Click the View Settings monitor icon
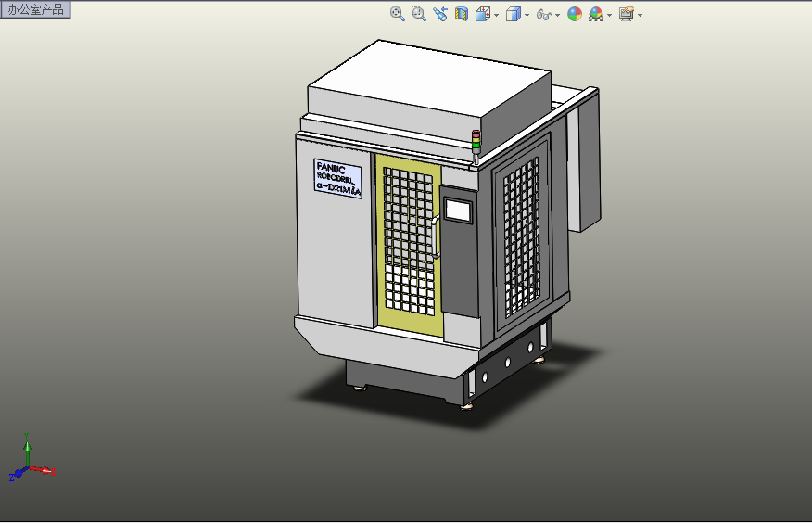 627,14
